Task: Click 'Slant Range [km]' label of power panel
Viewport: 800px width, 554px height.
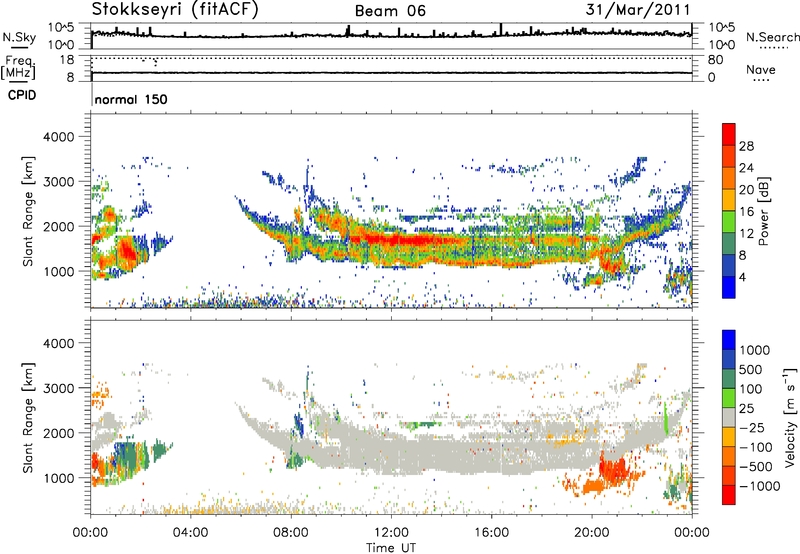Action: (x=28, y=211)
